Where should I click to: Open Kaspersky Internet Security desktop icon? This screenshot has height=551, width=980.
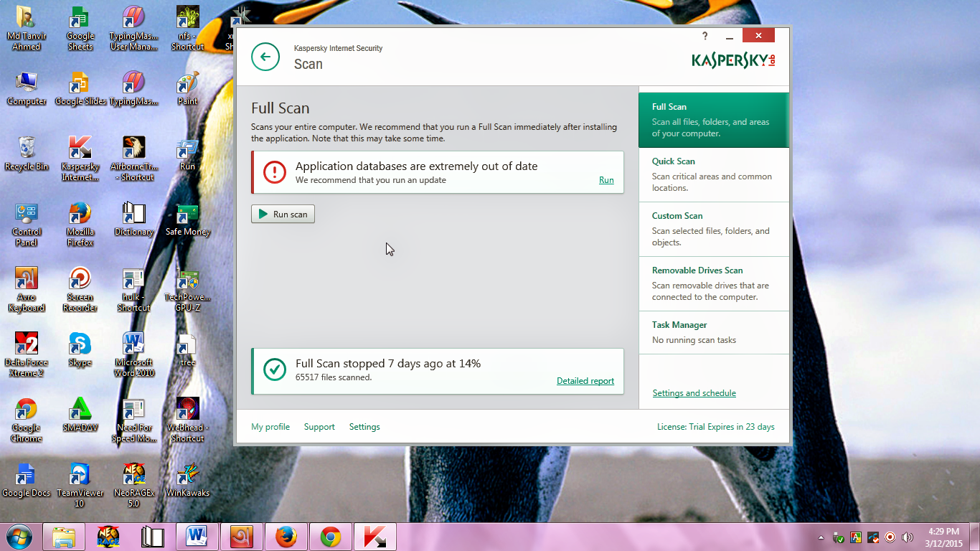(x=80, y=159)
